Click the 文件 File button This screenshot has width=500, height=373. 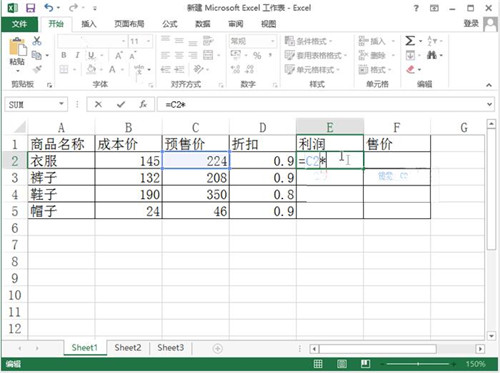19,24
